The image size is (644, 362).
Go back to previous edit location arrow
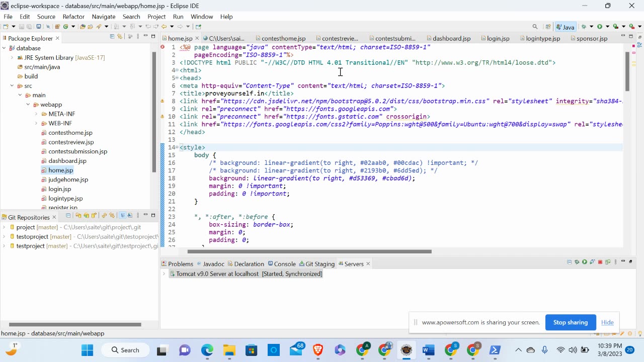pos(164,27)
